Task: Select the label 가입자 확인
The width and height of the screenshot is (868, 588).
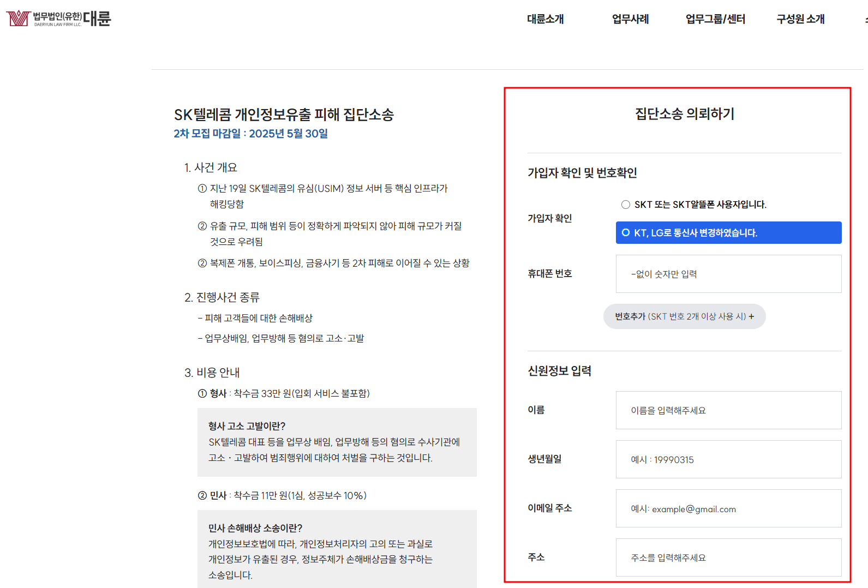Action: click(x=549, y=218)
